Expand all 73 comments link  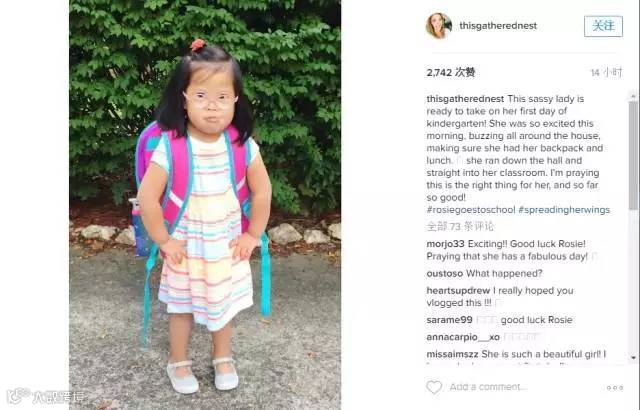pos(460,226)
